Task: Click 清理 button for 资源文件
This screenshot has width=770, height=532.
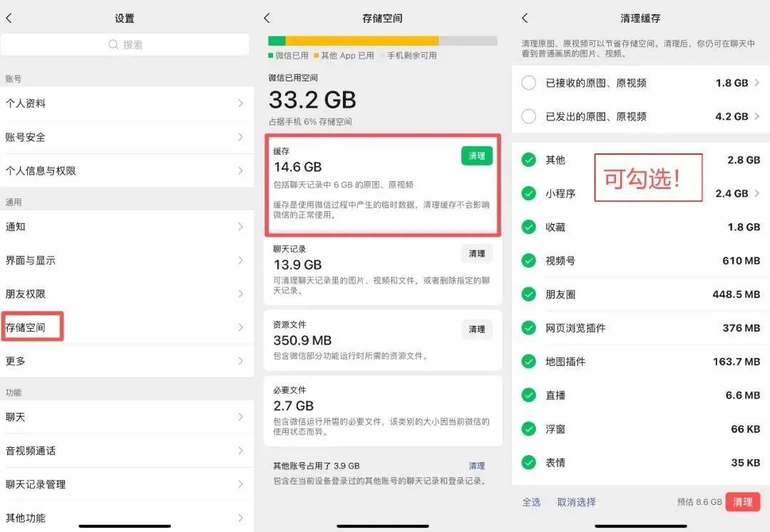Action: click(x=476, y=329)
